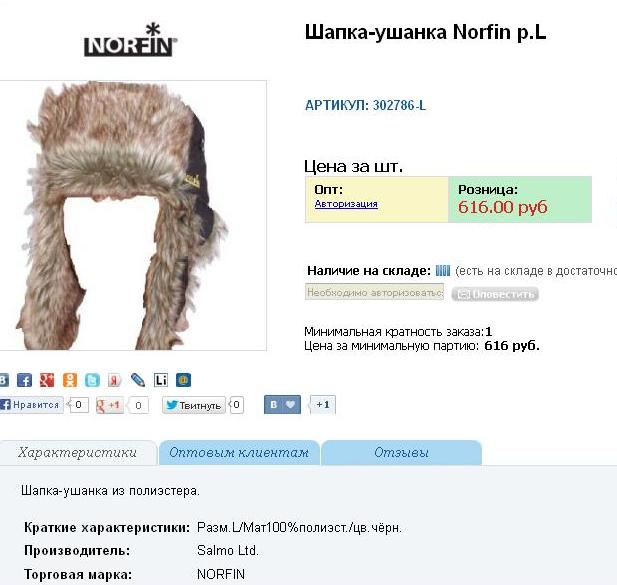Like the product with Facebook Нравится button
This screenshot has width=617, height=585.
pos(31,405)
